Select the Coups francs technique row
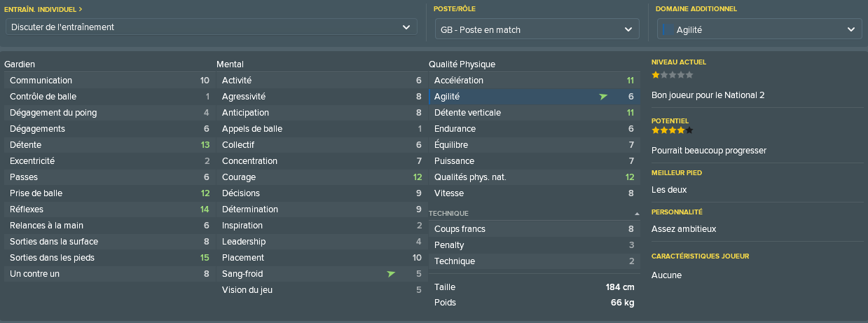 tap(534, 229)
